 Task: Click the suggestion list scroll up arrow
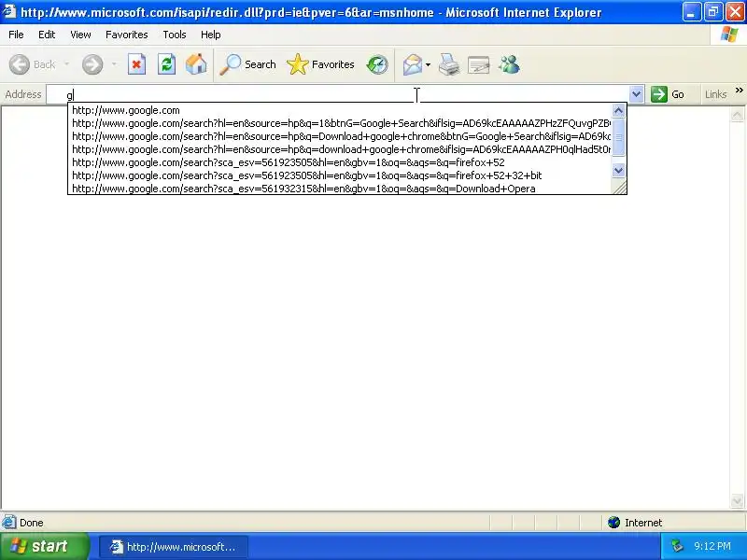pos(618,111)
